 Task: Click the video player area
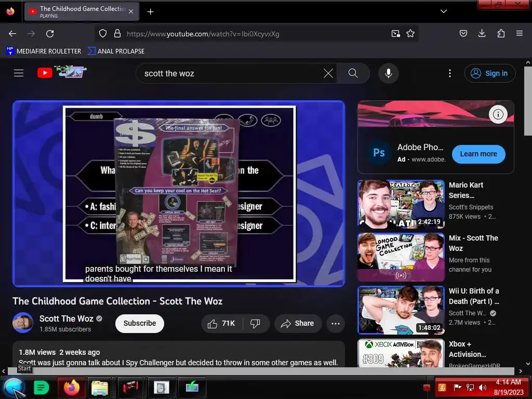pos(179,194)
